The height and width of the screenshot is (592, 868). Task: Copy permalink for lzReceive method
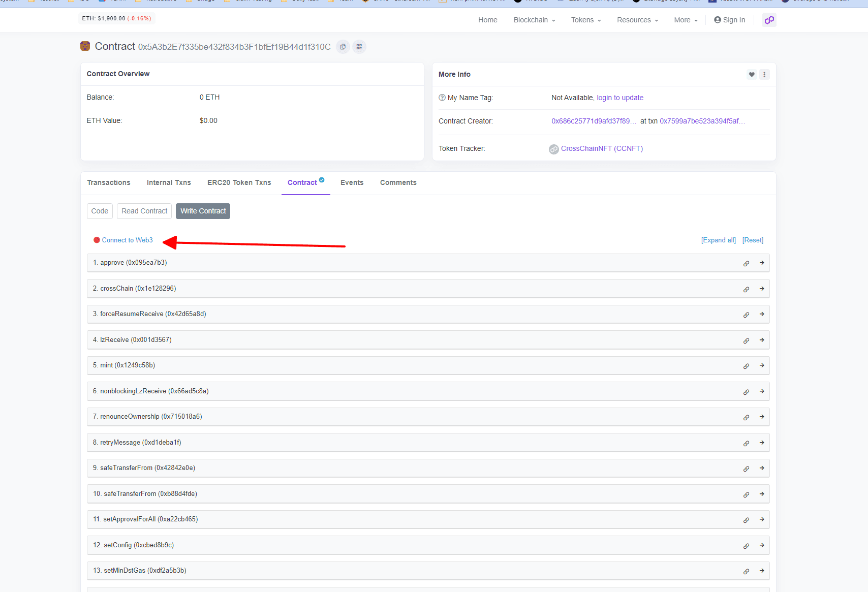coord(746,340)
